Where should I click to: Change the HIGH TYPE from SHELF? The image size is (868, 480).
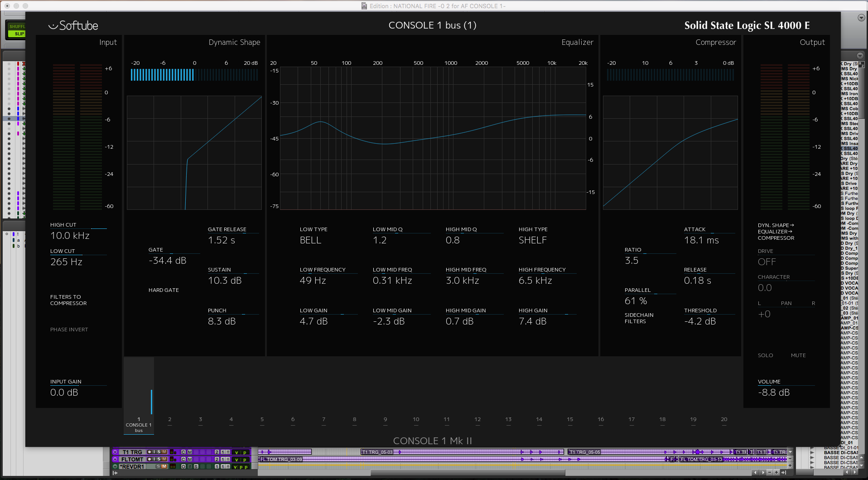(533, 240)
